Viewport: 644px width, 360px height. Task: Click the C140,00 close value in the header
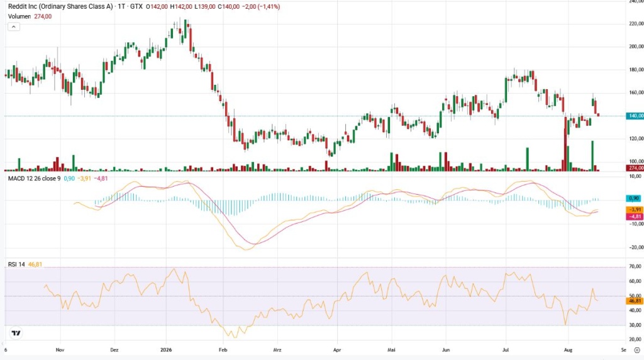[x=228, y=6]
